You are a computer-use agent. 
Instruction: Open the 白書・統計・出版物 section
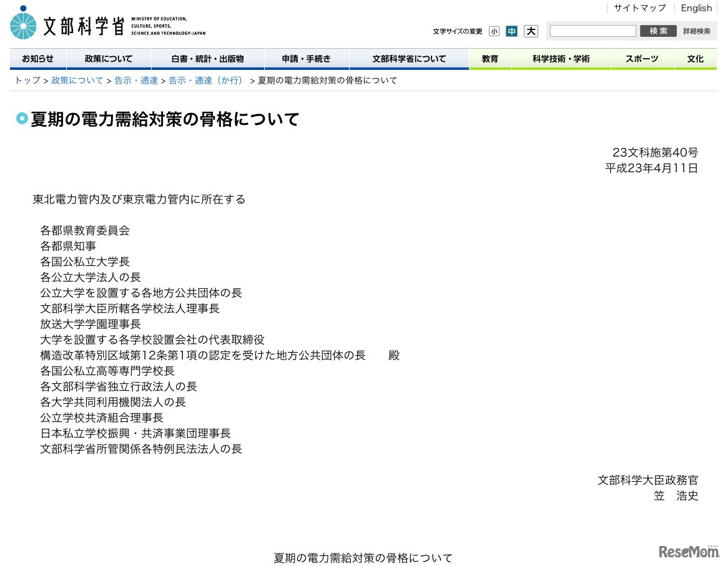coord(207,59)
